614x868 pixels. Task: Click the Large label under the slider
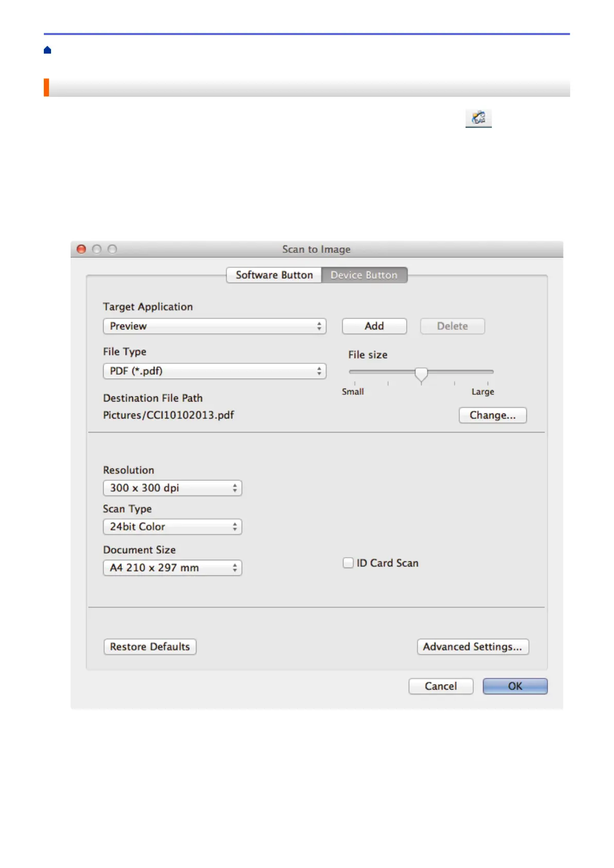click(x=483, y=392)
